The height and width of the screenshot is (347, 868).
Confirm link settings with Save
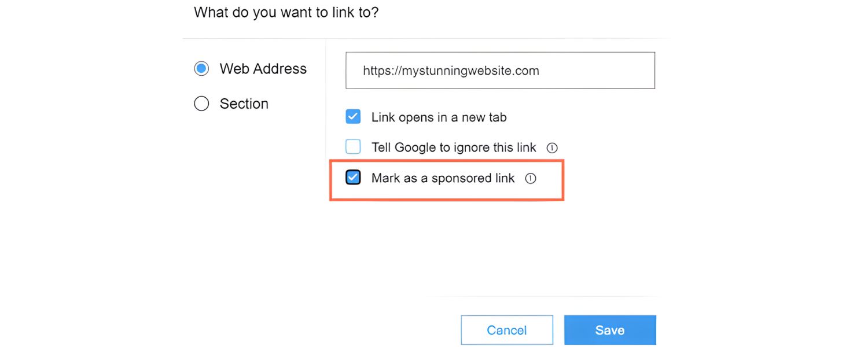pos(609,330)
